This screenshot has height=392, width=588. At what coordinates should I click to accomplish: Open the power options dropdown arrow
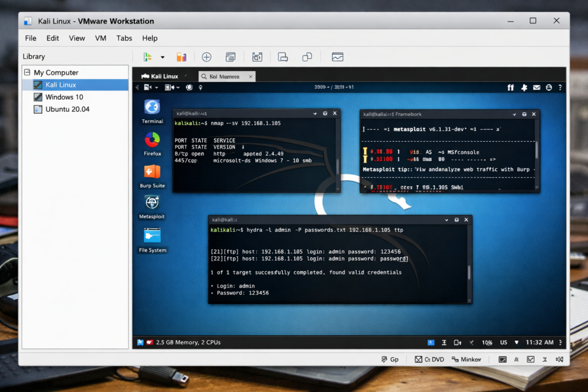(x=163, y=57)
